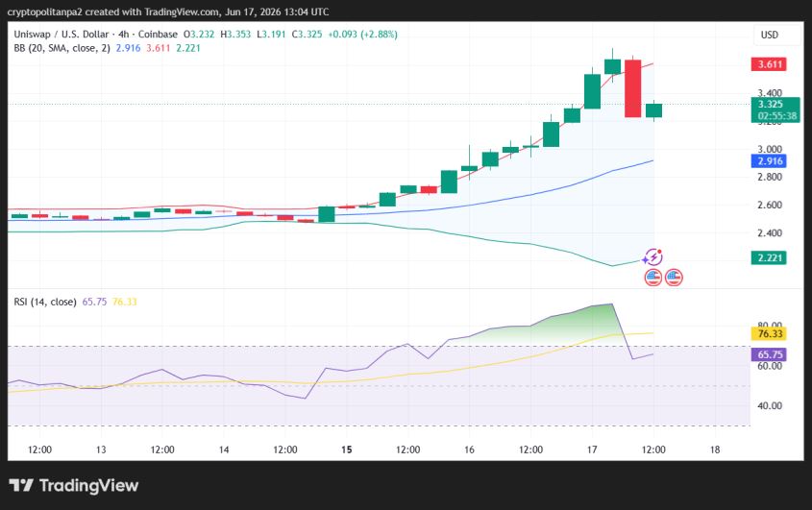Click the H3.353 high value in header
Screen dimensions: 812x510
[x=235, y=35]
